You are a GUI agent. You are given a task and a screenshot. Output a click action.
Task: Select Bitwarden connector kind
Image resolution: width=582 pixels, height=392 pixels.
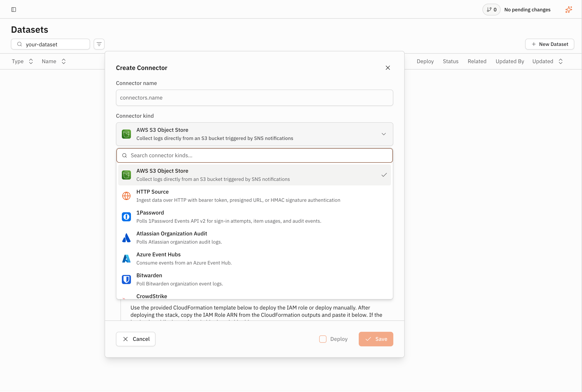pyautogui.click(x=254, y=280)
